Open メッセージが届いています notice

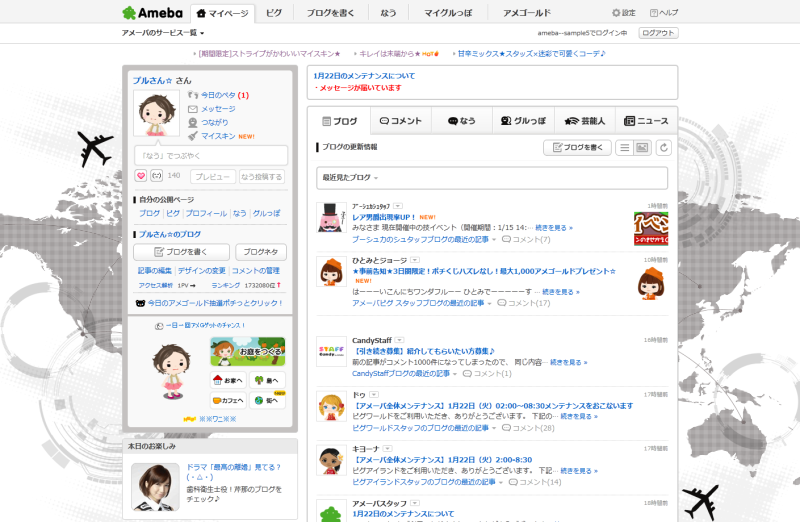click(x=360, y=88)
